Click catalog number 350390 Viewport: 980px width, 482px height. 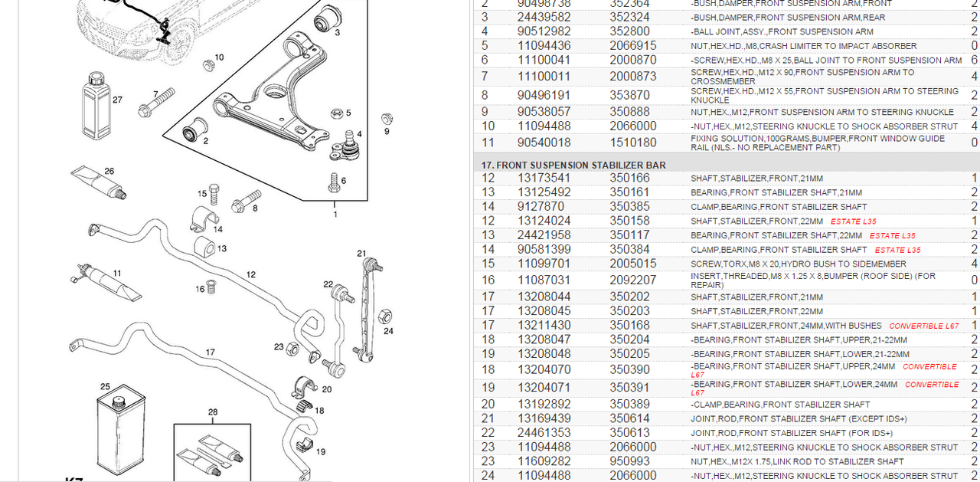tap(629, 369)
